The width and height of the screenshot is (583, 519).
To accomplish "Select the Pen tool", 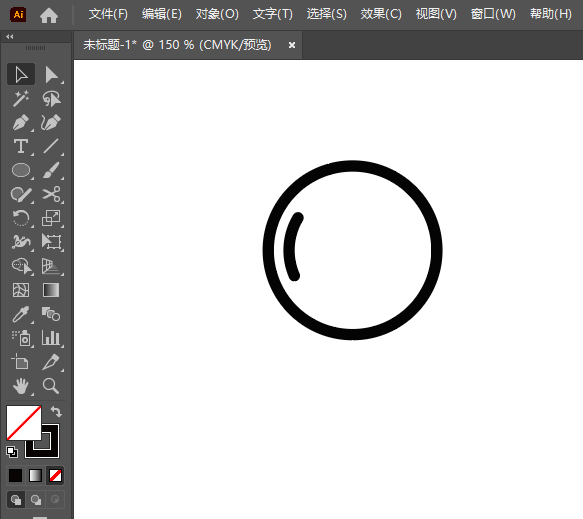I will [x=21, y=122].
